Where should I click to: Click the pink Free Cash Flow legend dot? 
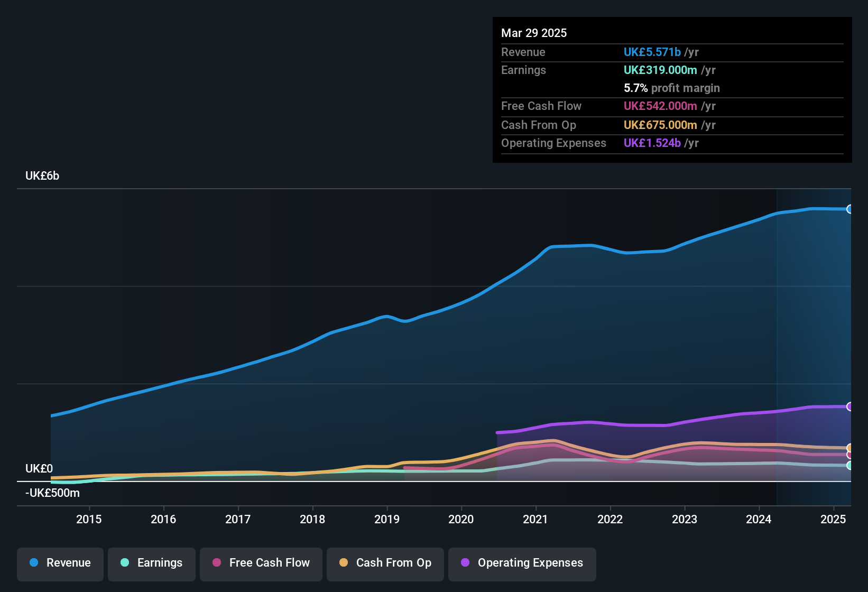pyautogui.click(x=217, y=562)
